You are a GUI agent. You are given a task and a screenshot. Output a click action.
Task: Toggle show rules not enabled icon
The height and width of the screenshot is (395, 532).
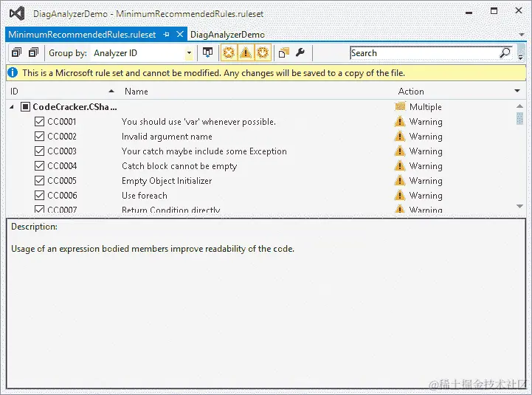tap(207, 52)
